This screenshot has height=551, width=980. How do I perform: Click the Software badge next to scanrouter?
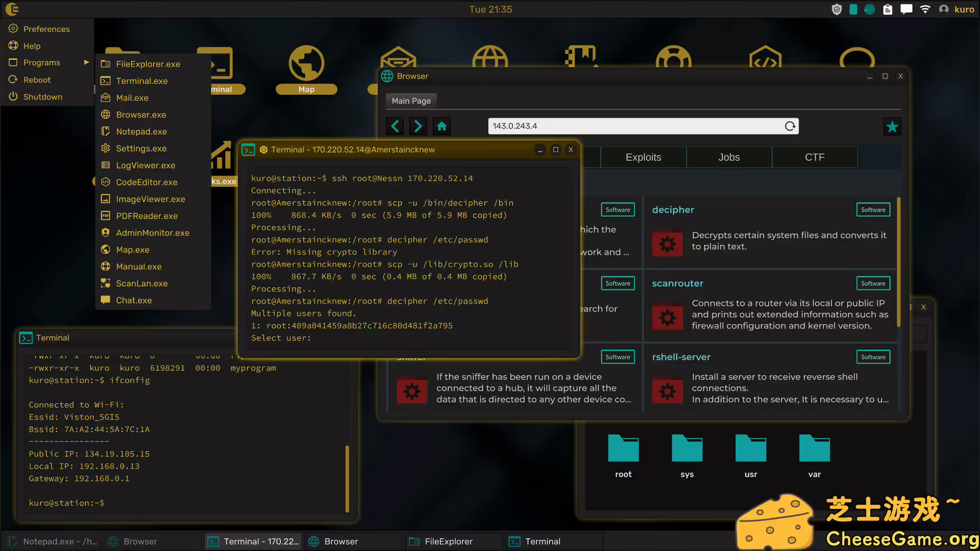pyautogui.click(x=873, y=283)
